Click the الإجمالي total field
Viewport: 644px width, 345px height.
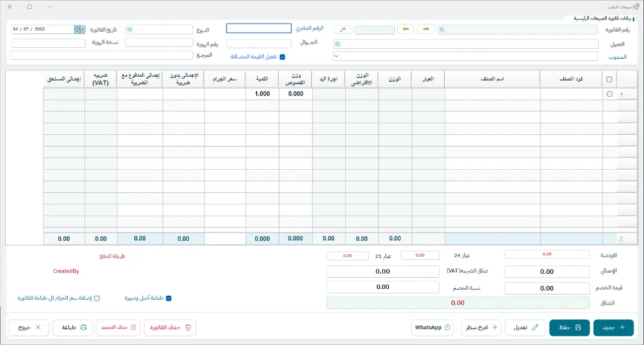tap(547, 271)
